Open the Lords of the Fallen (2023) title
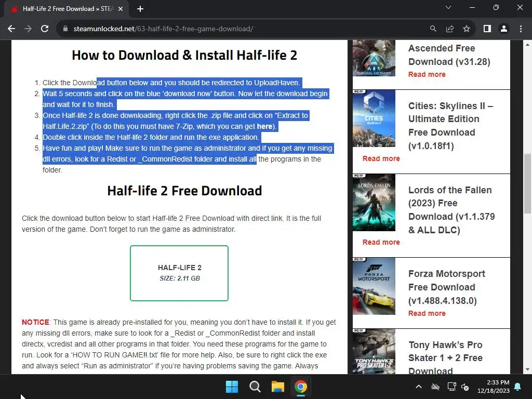The height and width of the screenshot is (399, 532). coord(451,210)
